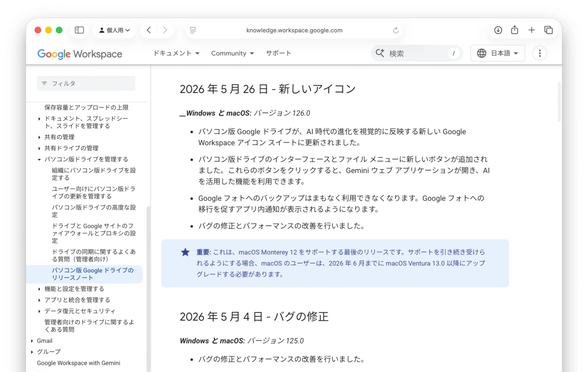Open 管理者向けのドライブに関するよくある質問
This screenshot has width=588, height=372.
click(x=90, y=326)
